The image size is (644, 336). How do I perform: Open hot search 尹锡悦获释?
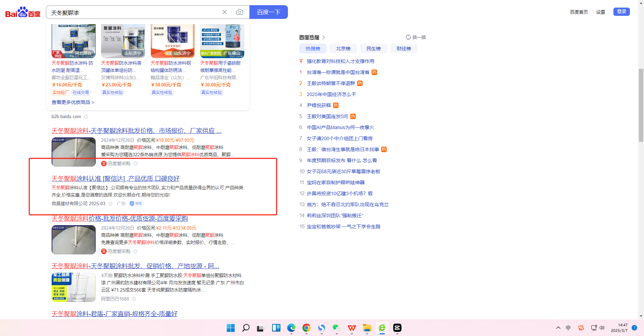pos(319,105)
